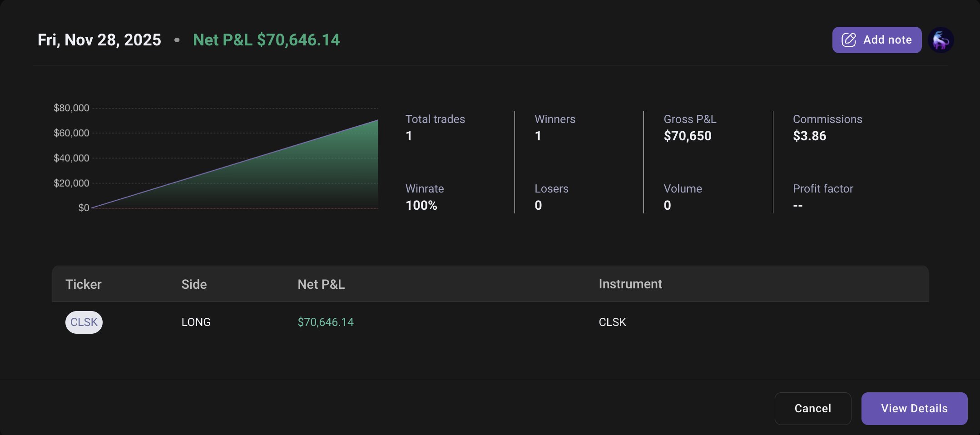Select the CLSK ticker badge
This screenshot has width=980, height=435.
pos(84,322)
